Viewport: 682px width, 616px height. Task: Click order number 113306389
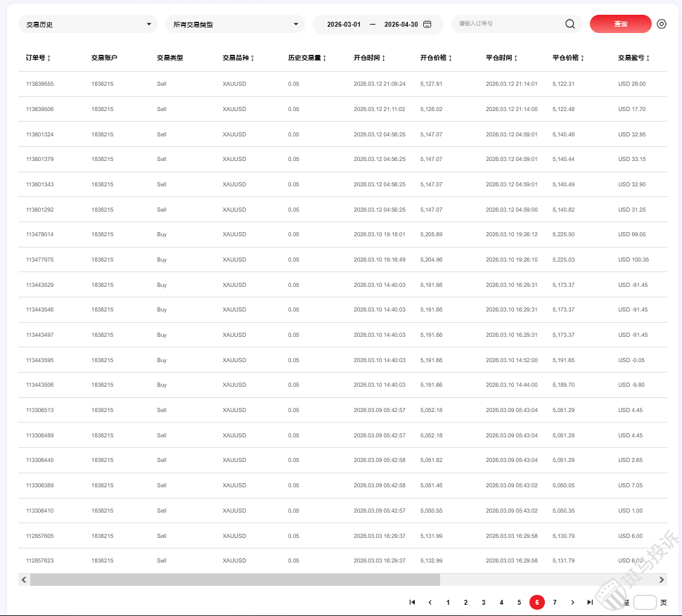(39, 485)
